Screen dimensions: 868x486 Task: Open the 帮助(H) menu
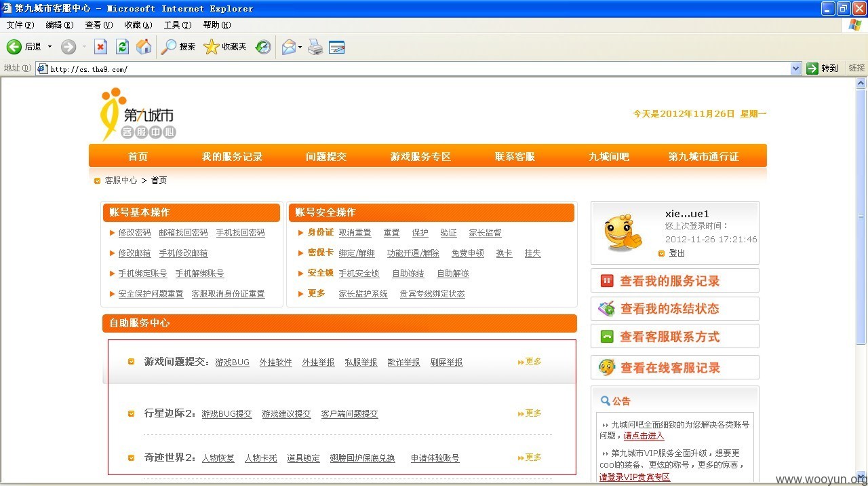[217, 25]
